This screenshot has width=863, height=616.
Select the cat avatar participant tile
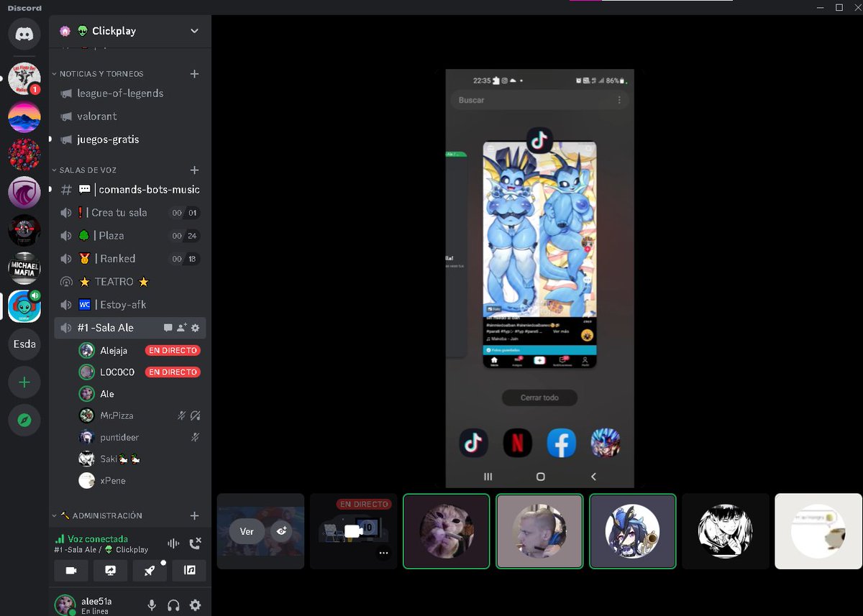[447, 531]
